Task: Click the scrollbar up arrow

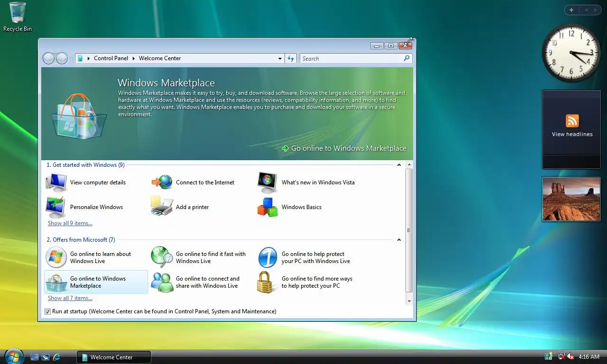Action: [x=409, y=164]
